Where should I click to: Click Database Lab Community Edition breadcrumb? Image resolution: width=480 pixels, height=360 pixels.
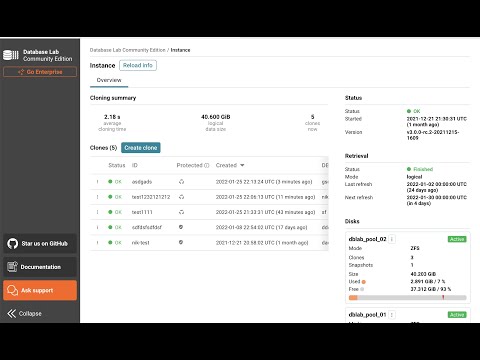127,50
